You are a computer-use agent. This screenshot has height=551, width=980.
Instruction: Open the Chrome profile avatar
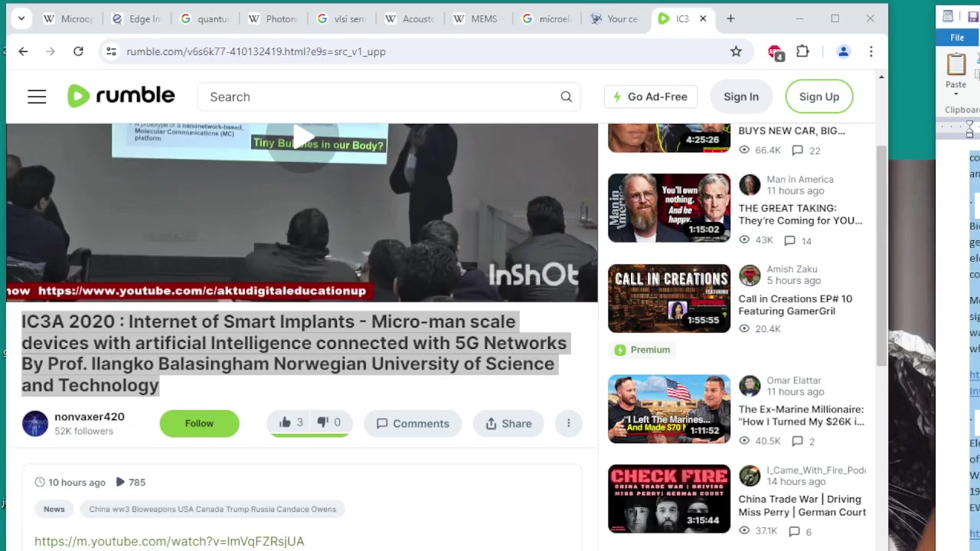click(843, 51)
